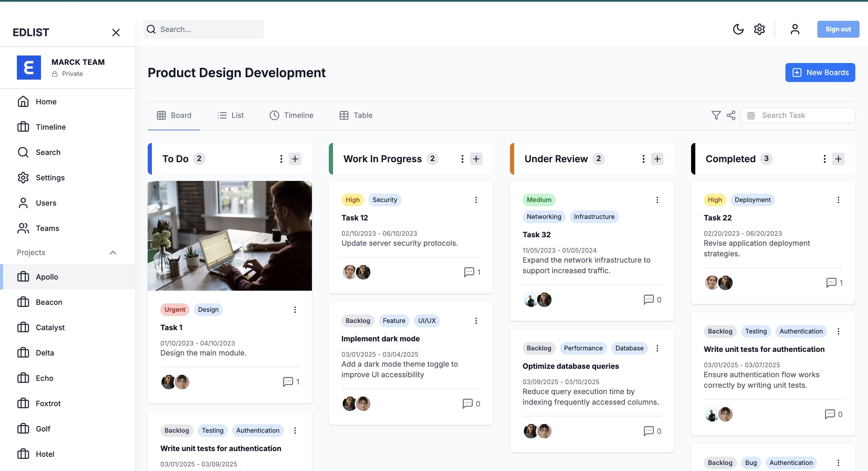The width and height of the screenshot is (868, 471).
Task: Add a card to Work In Progress column
Action: 476,159
